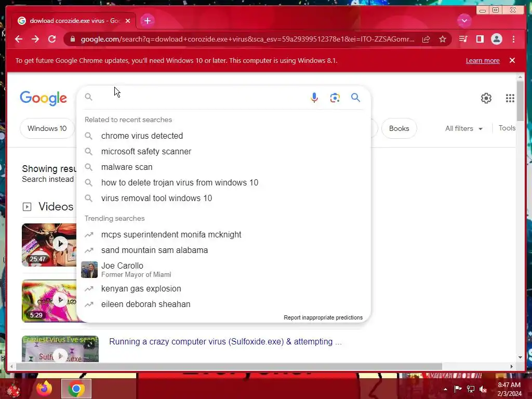532x399 pixels.
Task: Select trending 'eileen deborah sheahan'
Action: click(224, 304)
